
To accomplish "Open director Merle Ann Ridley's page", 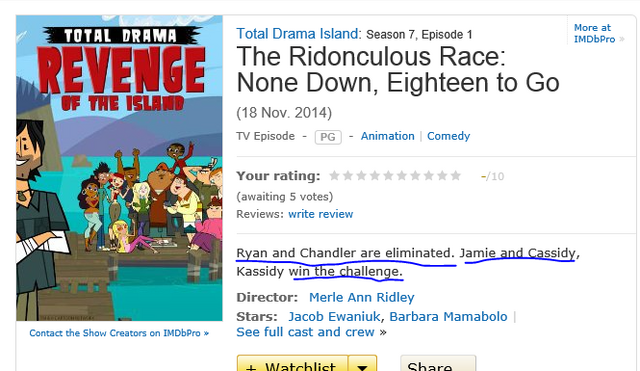I will tap(362, 297).
